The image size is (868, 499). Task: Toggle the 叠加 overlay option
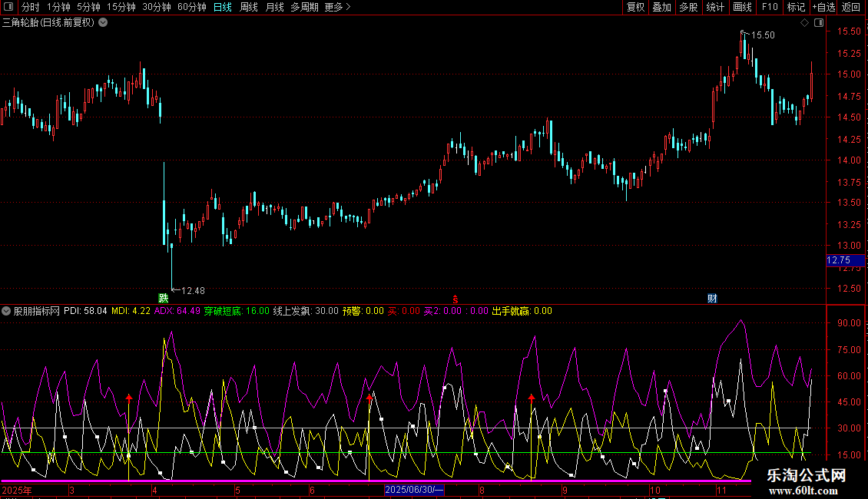click(661, 7)
